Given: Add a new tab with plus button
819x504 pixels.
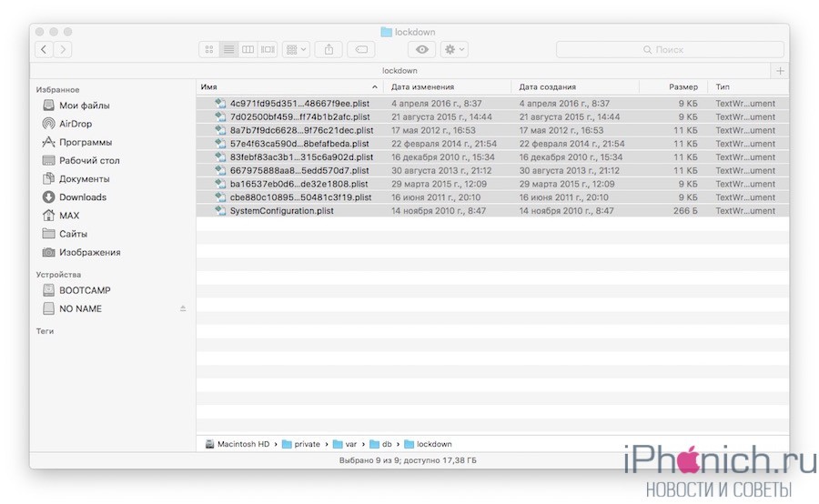Looking at the screenshot, I should tap(779, 70).
